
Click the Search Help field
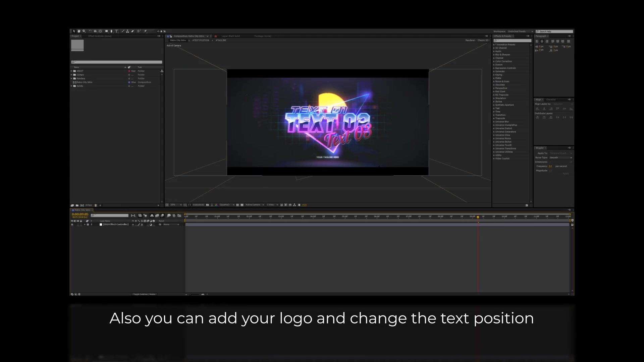tap(554, 32)
